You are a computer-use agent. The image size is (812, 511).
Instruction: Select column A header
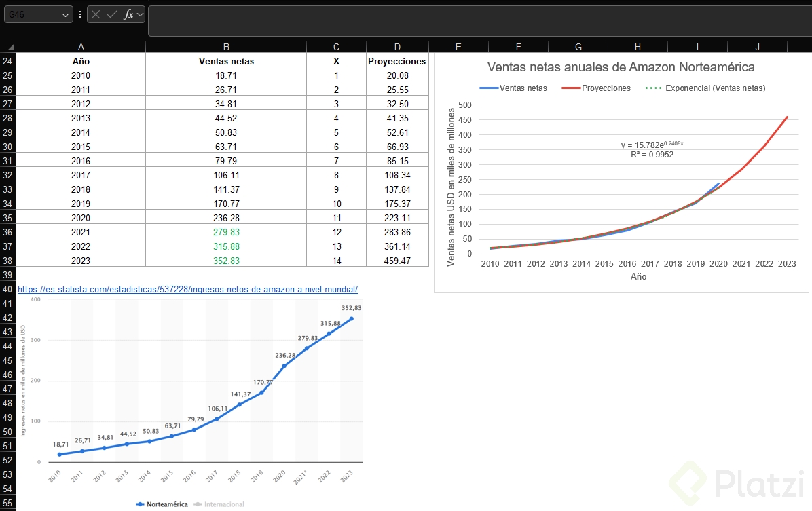81,47
